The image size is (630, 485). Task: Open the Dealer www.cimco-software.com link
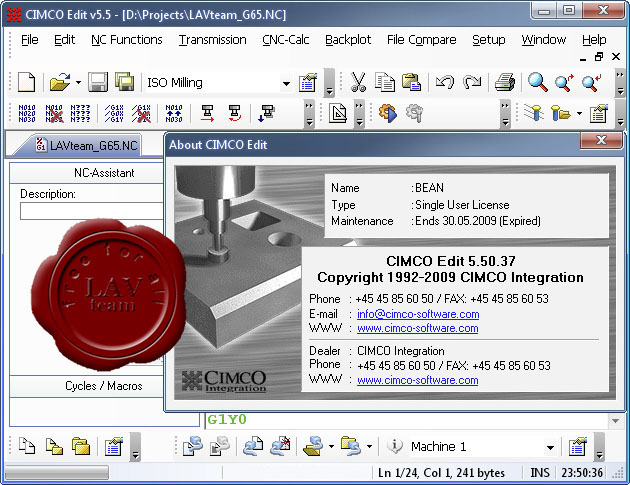pos(417,380)
